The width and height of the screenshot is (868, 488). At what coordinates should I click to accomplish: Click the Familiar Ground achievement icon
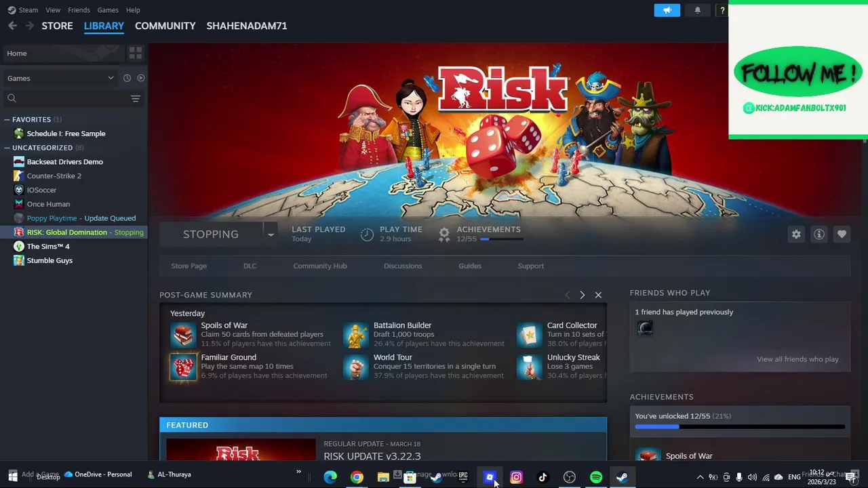(183, 367)
